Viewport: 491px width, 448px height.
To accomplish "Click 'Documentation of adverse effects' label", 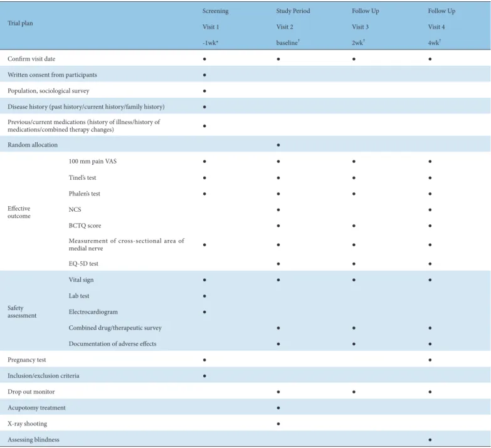I will point(112,344).
